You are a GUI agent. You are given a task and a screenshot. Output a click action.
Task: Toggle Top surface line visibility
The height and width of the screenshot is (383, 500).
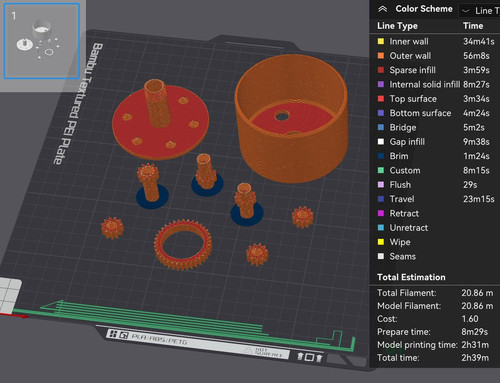pos(433,99)
